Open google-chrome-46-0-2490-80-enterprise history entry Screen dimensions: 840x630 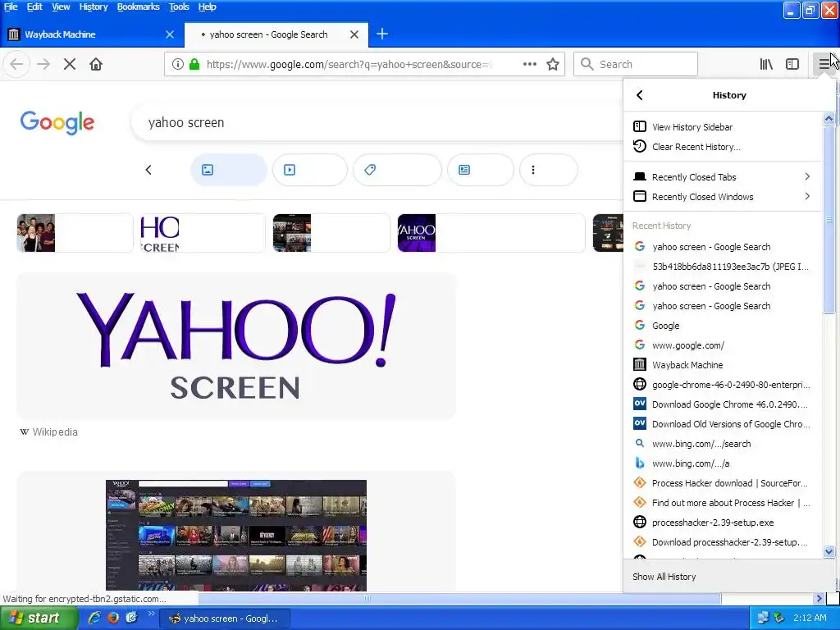[722, 385]
